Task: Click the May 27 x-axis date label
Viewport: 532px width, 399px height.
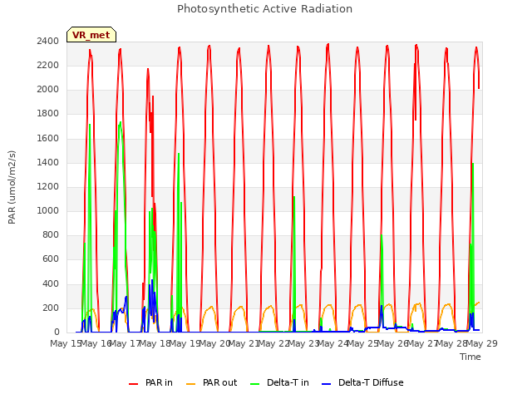Action: [x=422, y=343]
